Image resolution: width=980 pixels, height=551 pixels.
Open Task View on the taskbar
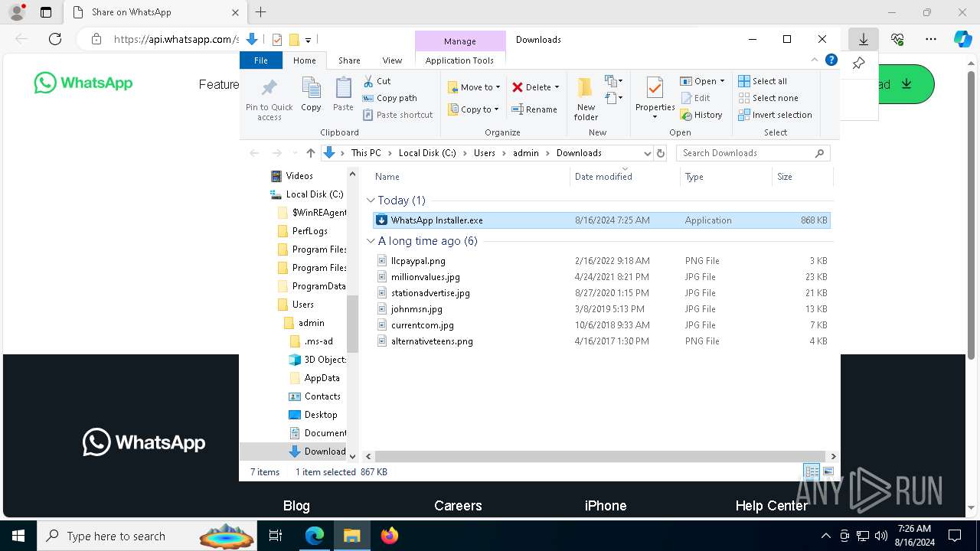click(x=276, y=536)
